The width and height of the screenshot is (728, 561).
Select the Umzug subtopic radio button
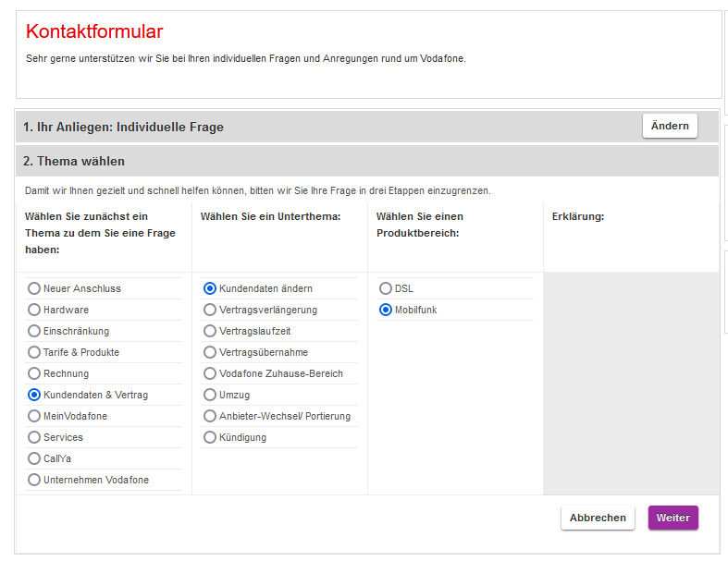pos(210,395)
